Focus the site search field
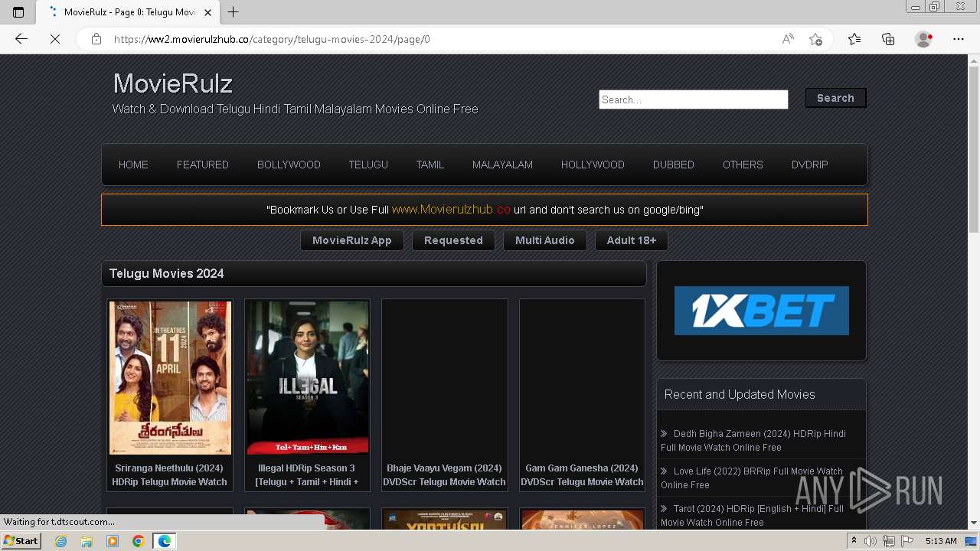Image resolution: width=980 pixels, height=551 pixels. click(x=694, y=99)
